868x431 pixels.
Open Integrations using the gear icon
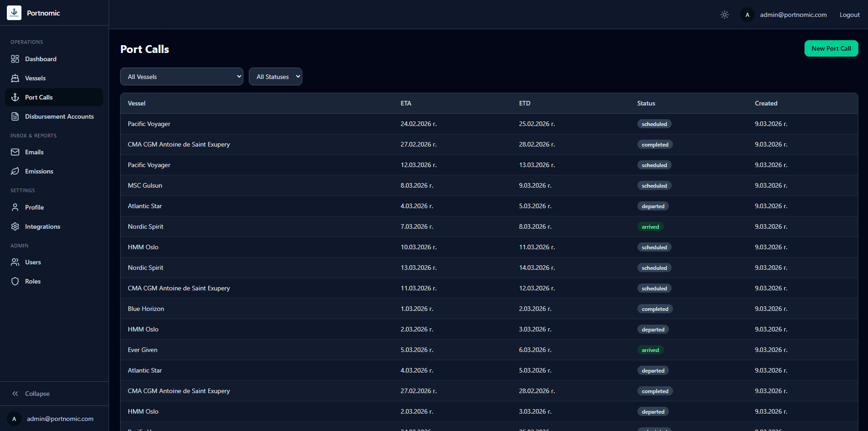[x=15, y=226]
